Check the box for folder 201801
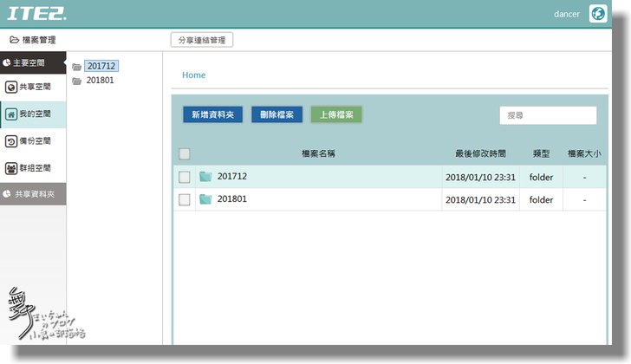 [185, 199]
